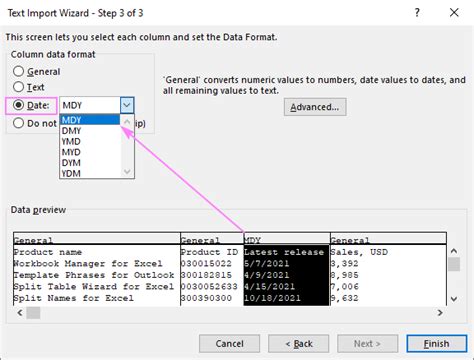Open the date format dropdown arrow
This screenshot has width=474, height=360.
tap(127, 105)
